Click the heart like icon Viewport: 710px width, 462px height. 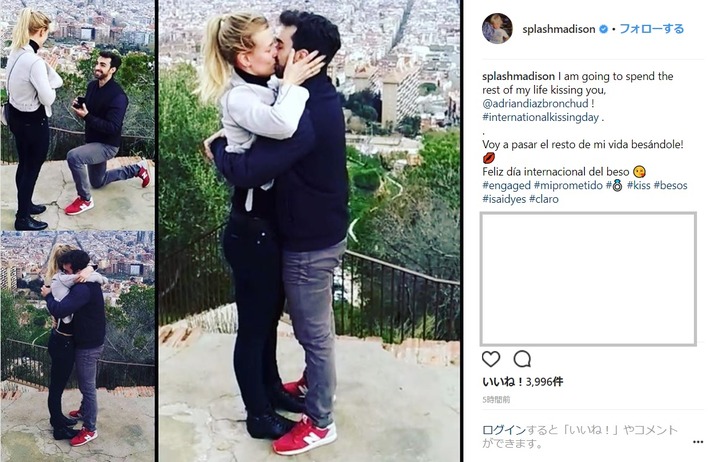click(x=491, y=359)
